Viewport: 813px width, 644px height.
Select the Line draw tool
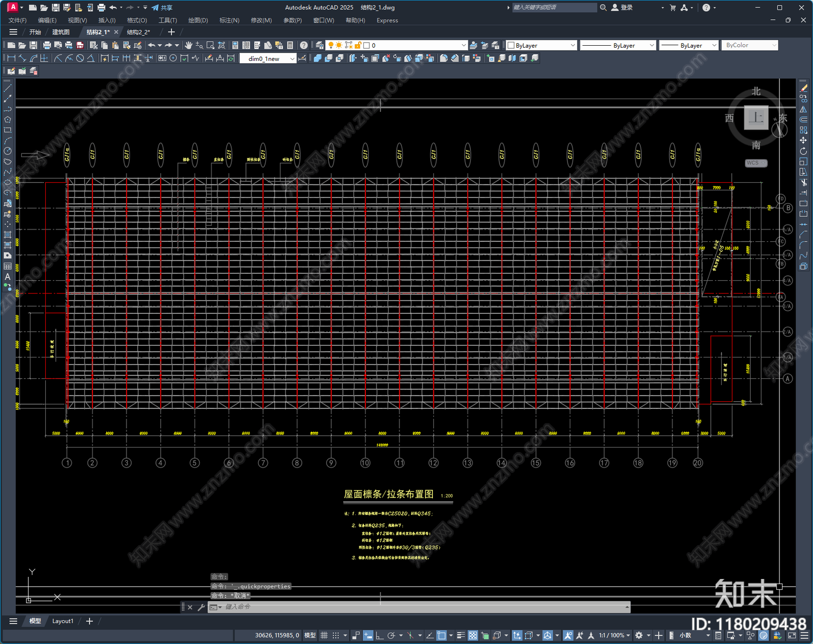click(x=8, y=88)
